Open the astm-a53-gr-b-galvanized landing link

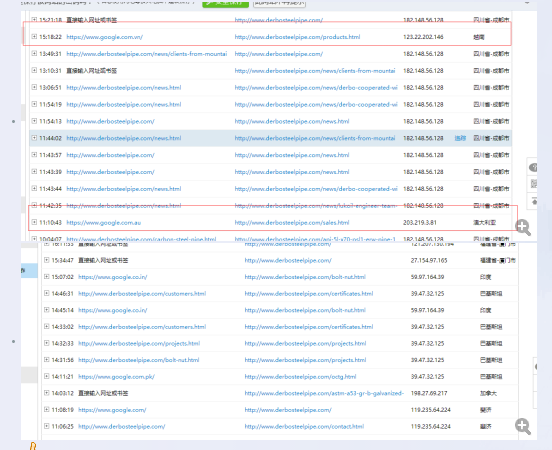pos(324,393)
